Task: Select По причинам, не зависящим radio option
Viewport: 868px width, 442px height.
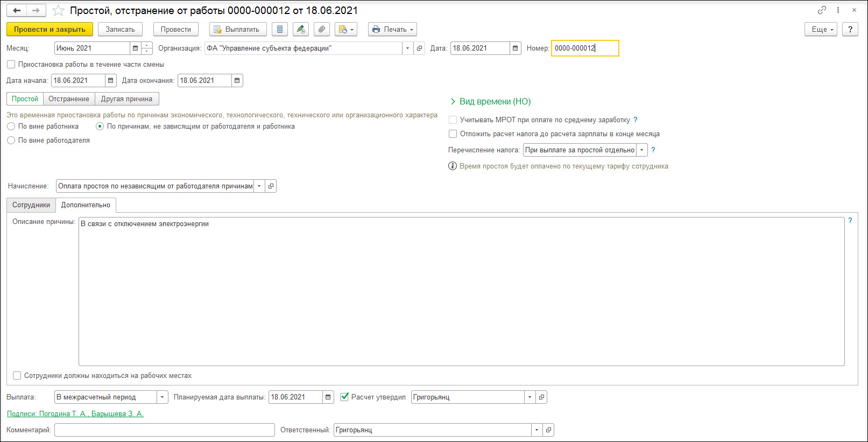Action: (100, 127)
